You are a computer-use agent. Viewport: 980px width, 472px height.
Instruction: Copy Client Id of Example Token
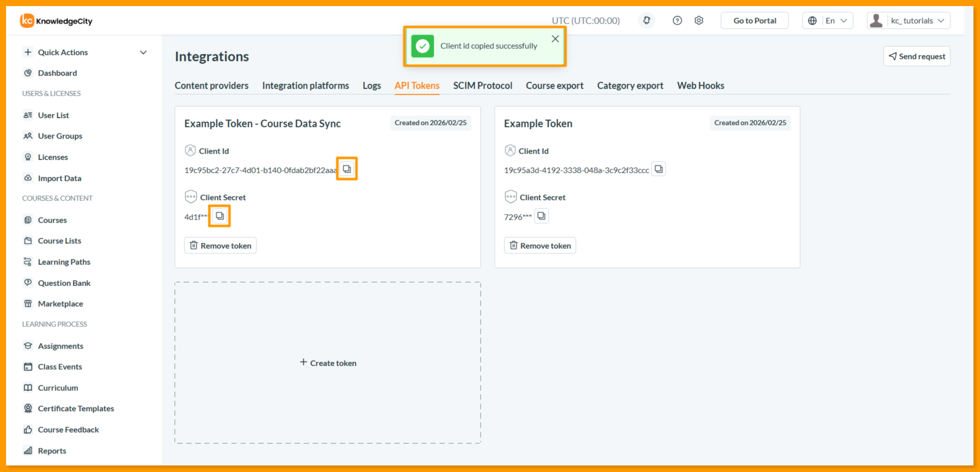pos(659,169)
